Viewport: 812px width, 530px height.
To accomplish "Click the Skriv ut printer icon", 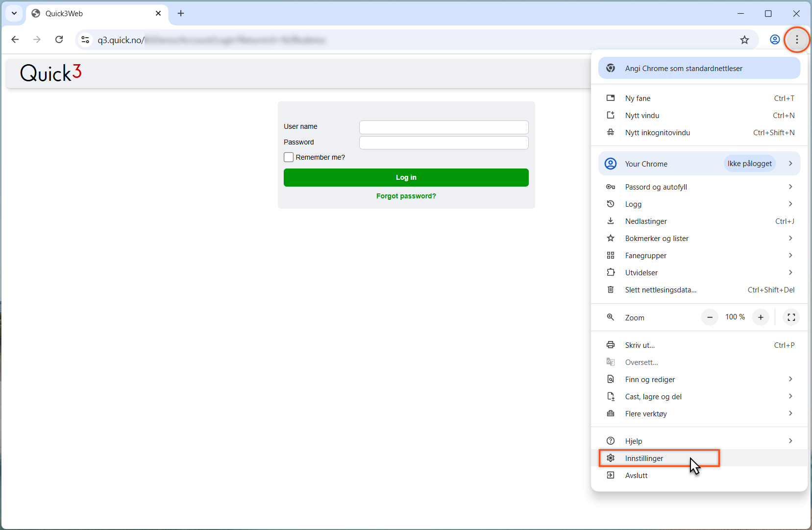I will tap(611, 345).
